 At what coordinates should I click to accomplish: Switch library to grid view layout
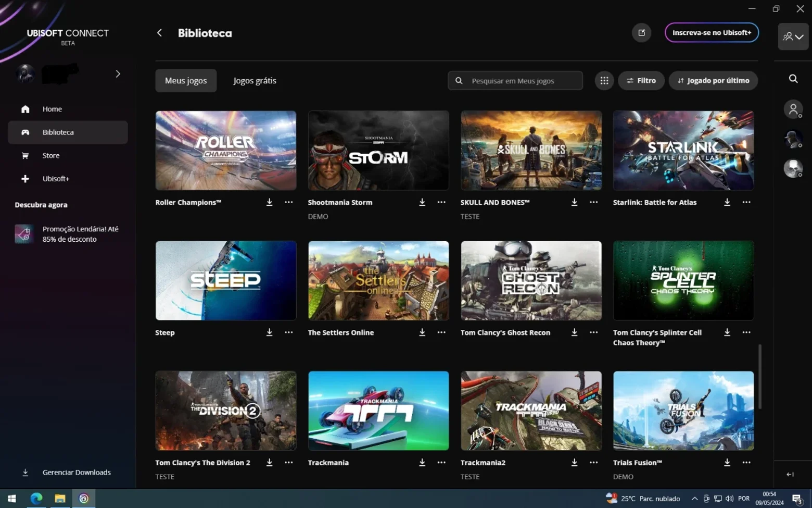pos(604,81)
